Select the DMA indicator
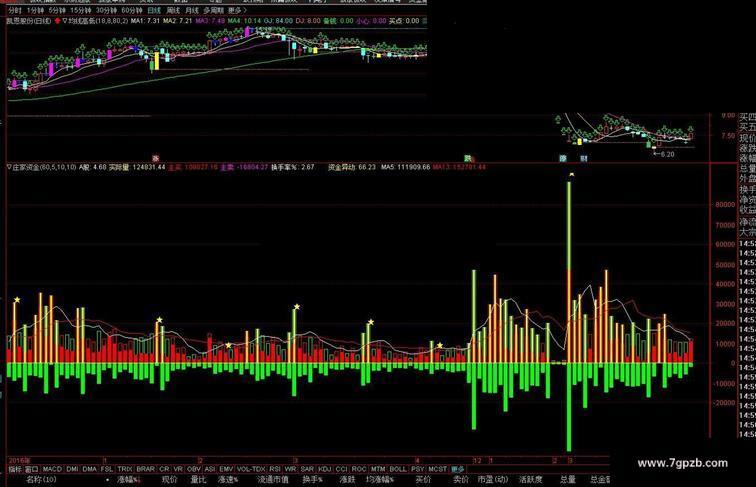Viewport: 756px width, 487px height. click(90, 469)
